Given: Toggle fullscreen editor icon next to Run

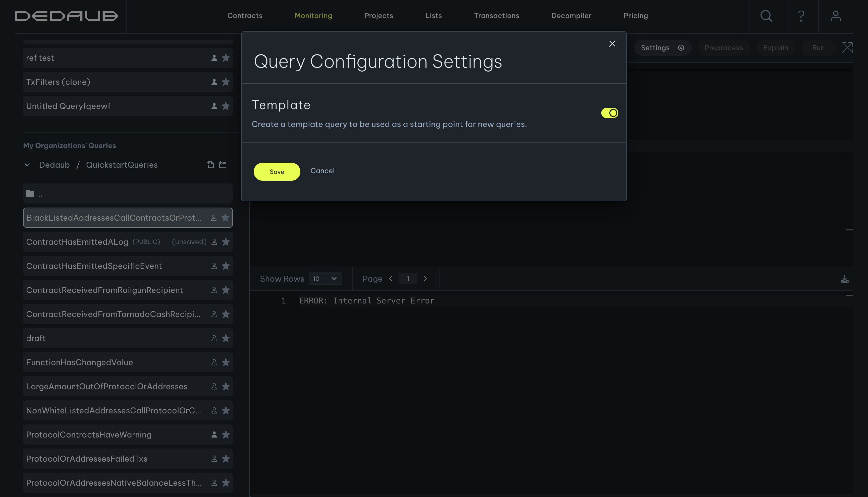Looking at the screenshot, I should tap(847, 48).
